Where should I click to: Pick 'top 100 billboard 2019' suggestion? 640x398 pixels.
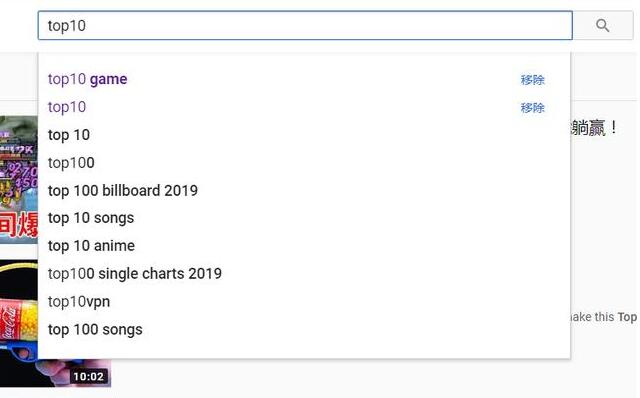[304, 191]
